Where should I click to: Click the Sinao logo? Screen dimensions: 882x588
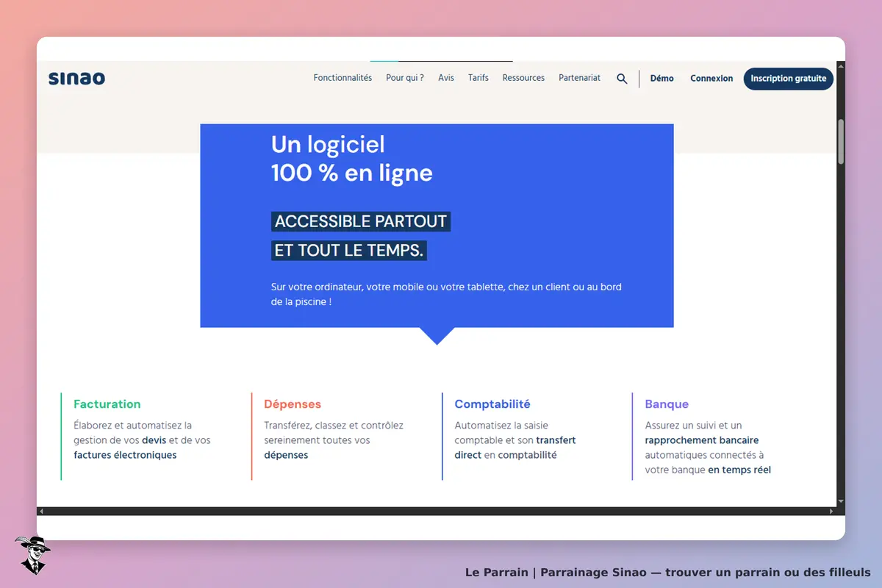76,78
